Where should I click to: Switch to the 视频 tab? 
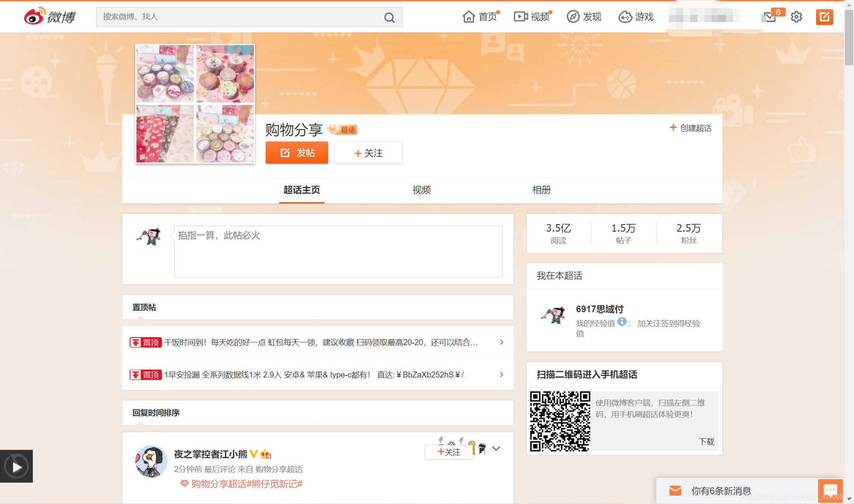click(421, 190)
